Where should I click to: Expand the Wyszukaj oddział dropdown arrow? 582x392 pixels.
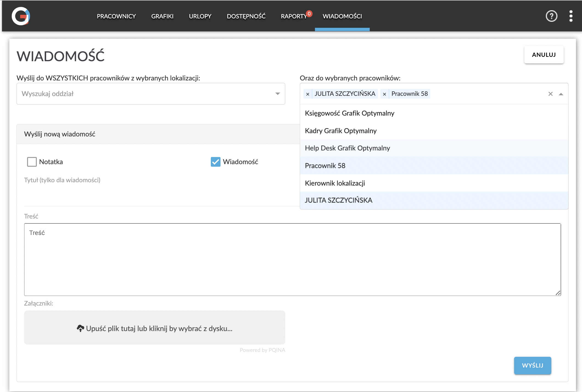point(278,94)
